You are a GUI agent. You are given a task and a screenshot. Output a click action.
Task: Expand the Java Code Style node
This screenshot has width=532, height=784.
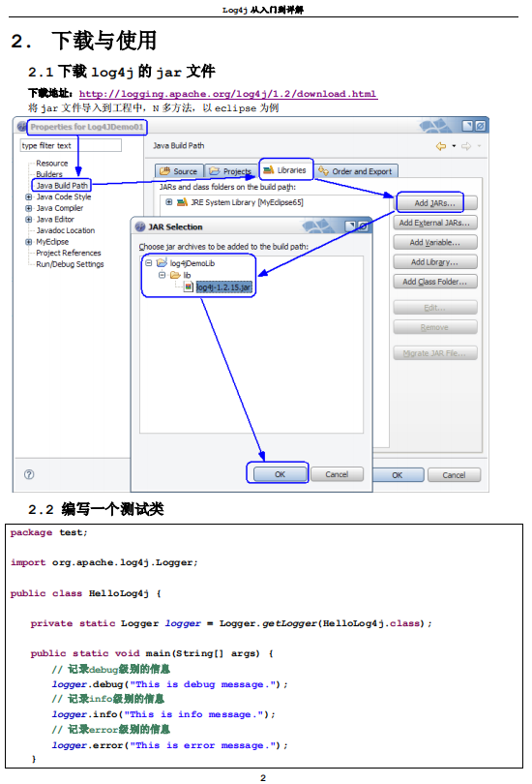[x=28, y=197]
